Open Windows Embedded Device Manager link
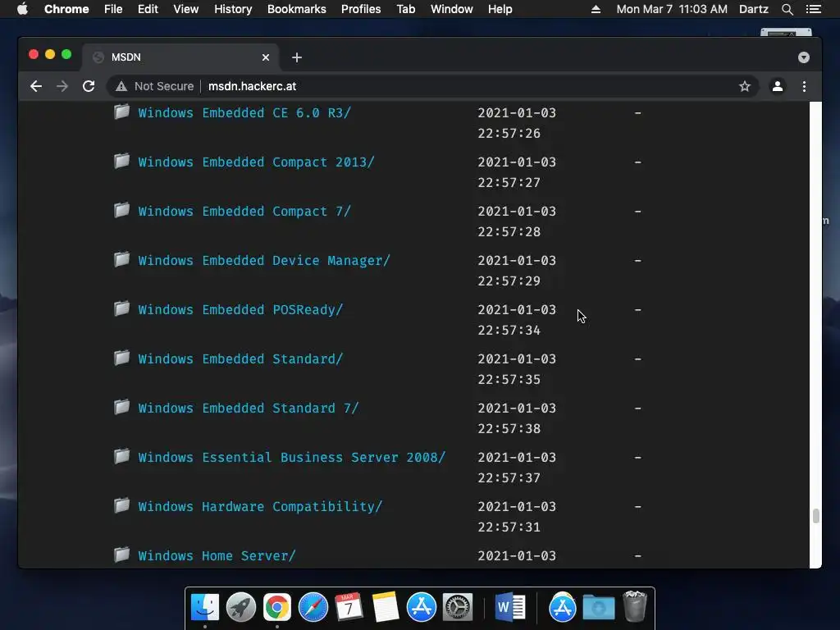840x630 pixels. [x=264, y=261]
